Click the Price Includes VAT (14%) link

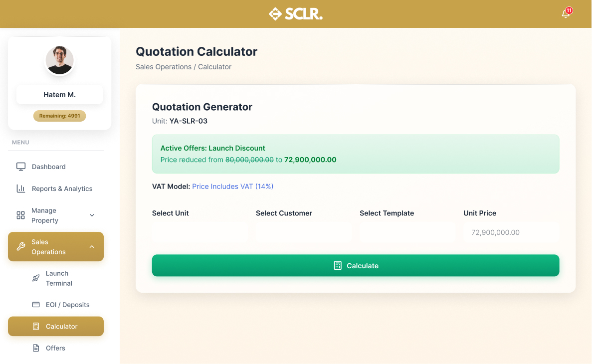tap(232, 186)
